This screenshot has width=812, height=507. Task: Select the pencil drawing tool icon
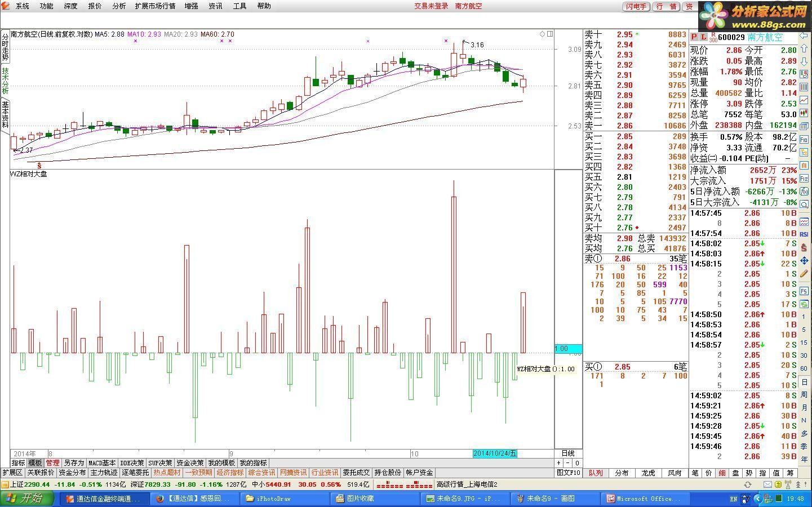pos(804,274)
